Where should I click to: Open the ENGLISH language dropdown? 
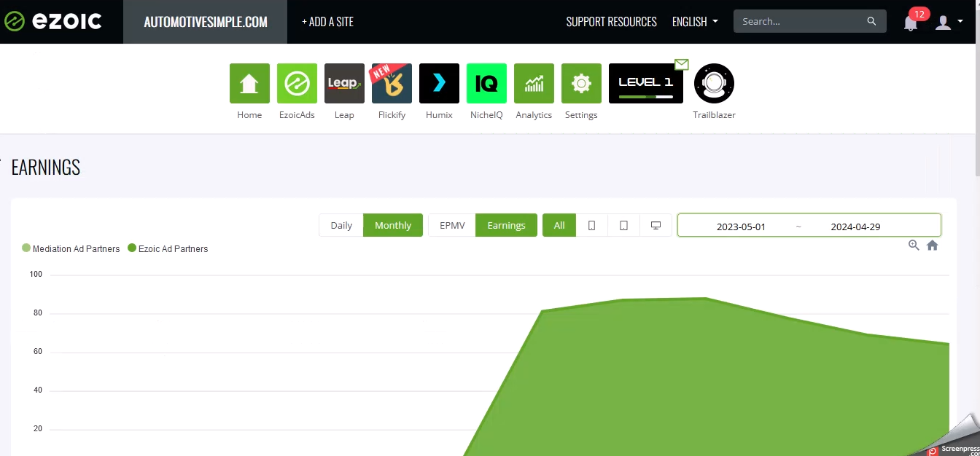tap(695, 22)
